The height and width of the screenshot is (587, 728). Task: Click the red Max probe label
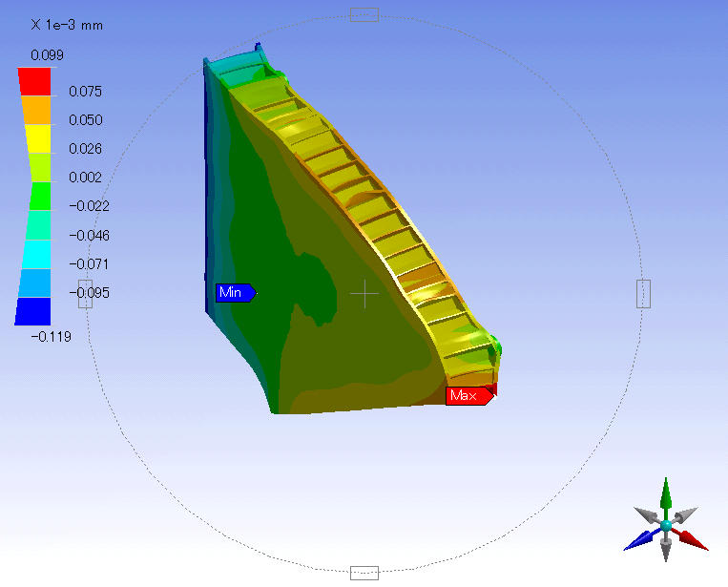click(469, 396)
